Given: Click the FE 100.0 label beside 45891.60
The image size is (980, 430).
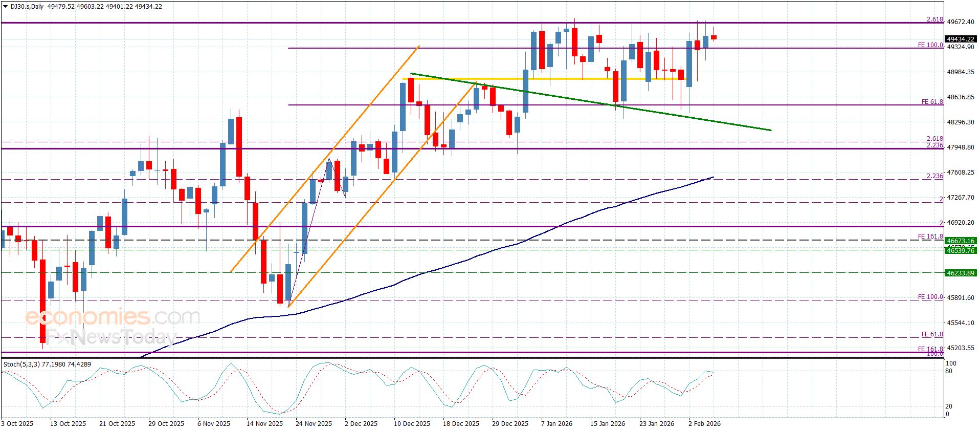Looking at the screenshot, I should pyautogui.click(x=930, y=297).
